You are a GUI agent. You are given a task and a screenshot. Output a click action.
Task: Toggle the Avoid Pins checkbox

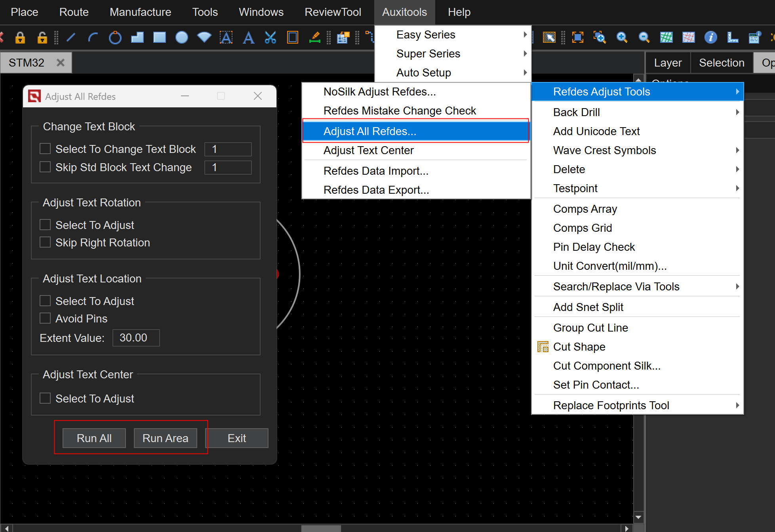(45, 318)
